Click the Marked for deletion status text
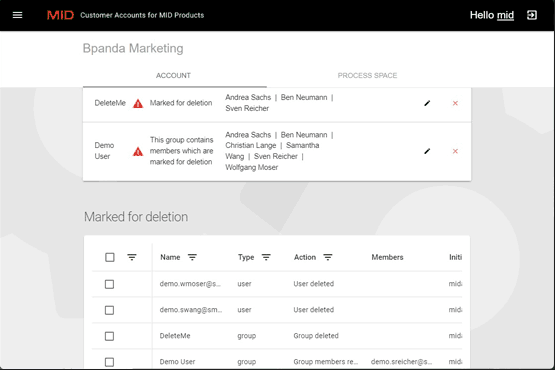Viewport: 555px width, 370px height. pos(181,103)
